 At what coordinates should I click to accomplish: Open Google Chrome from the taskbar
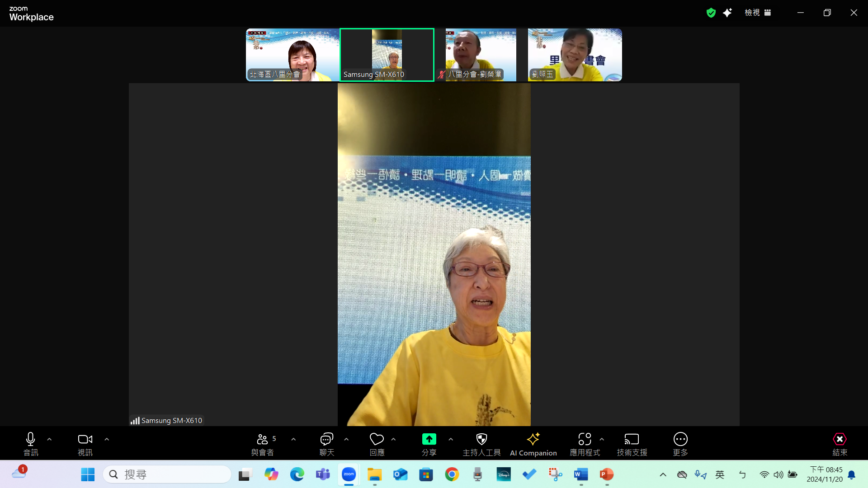pyautogui.click(x=452, y=474)
